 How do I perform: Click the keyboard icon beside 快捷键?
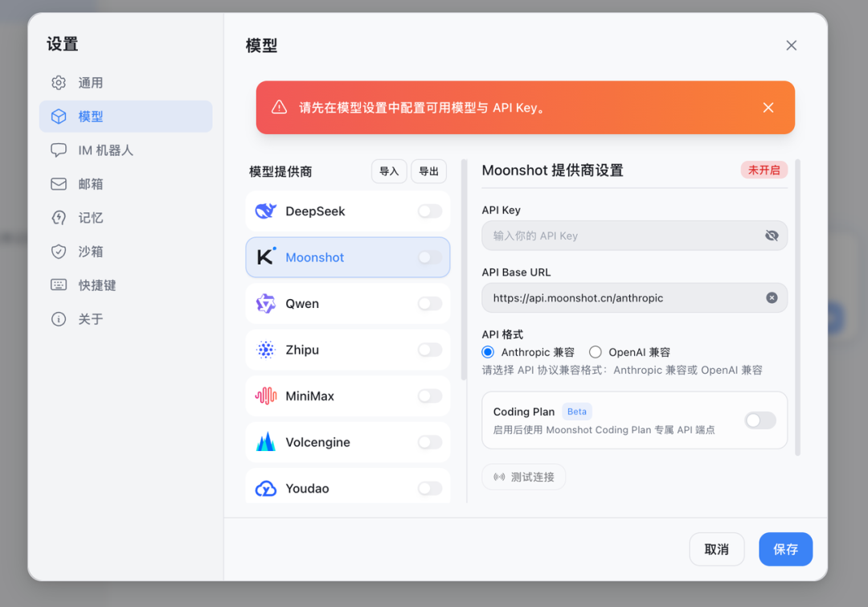59,285
